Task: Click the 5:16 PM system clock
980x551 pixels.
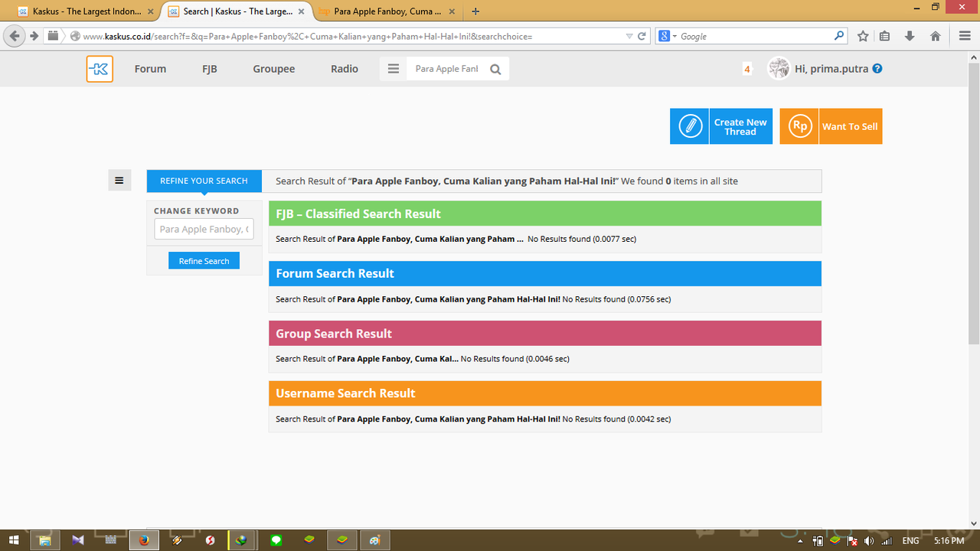Action: (x=949, y=540)
